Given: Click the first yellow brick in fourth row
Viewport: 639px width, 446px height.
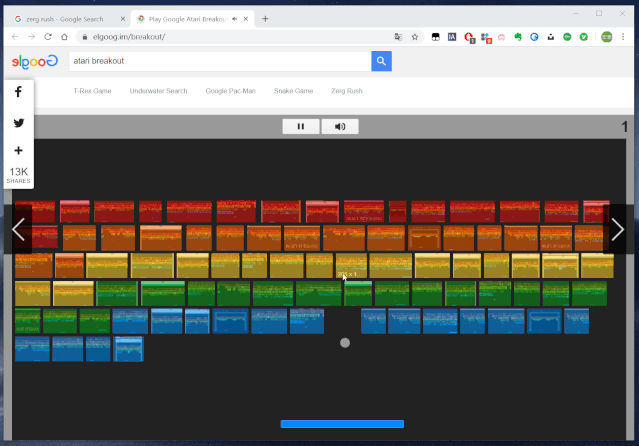Looking at the screenshot, I should [x=33, y=294].
